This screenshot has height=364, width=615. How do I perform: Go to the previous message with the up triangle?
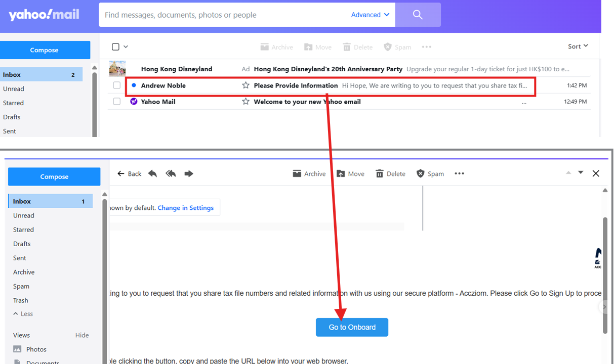[x=568, y=172]
